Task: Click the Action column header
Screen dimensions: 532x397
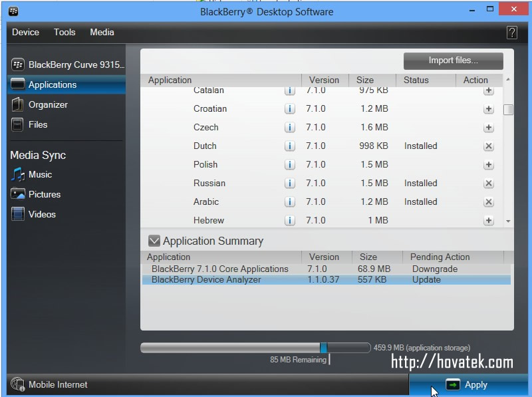Action: 479,80
